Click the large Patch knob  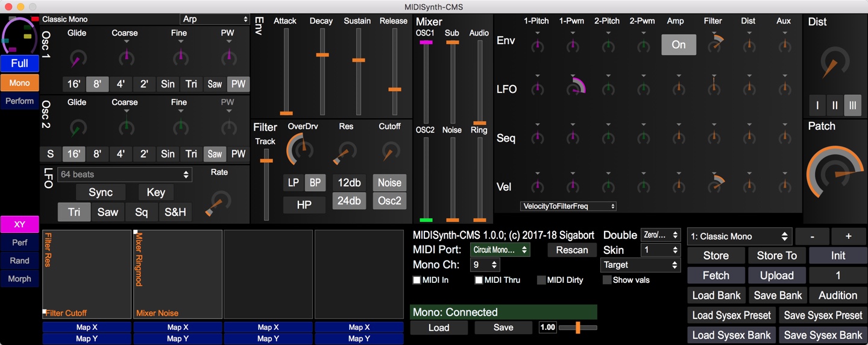pos(834,172)
